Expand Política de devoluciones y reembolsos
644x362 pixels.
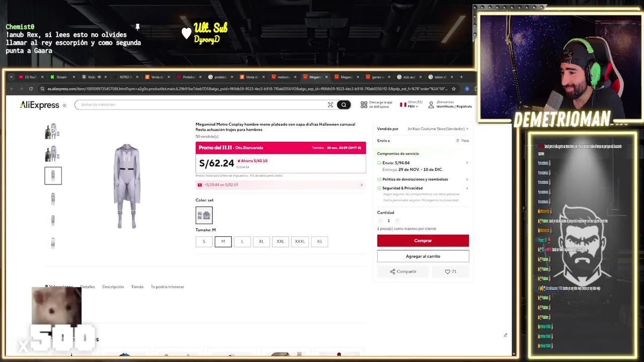click(467, 179)
